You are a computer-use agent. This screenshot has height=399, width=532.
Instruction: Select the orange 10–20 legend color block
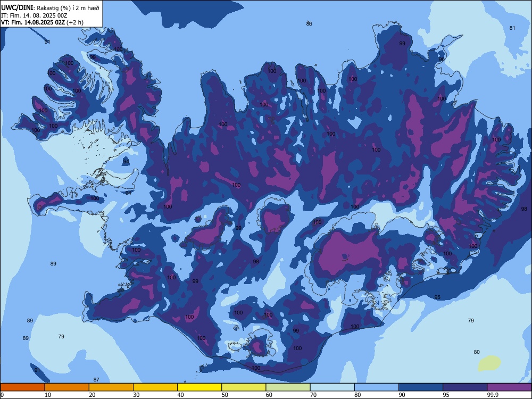click(67, 387)
